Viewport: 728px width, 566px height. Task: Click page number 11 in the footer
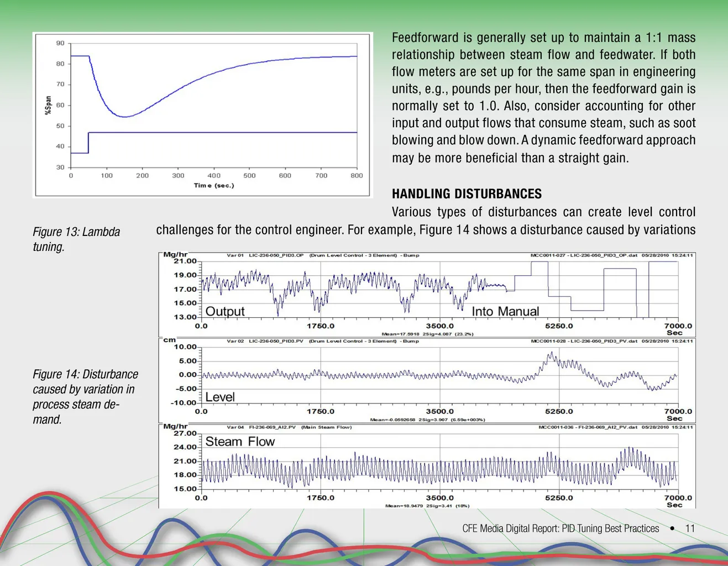coord(690,528)
